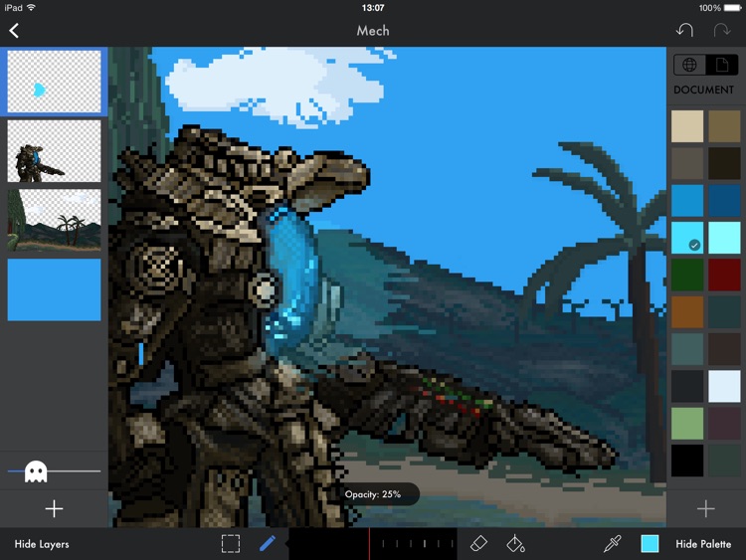
Task: Click Hide Layers button
Action: 42,544
